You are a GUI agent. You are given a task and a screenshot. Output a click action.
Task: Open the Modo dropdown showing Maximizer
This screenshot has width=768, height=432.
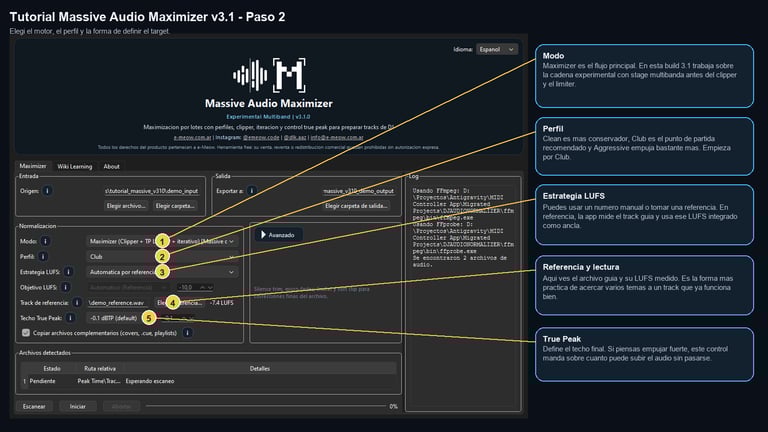coord(162,241)
